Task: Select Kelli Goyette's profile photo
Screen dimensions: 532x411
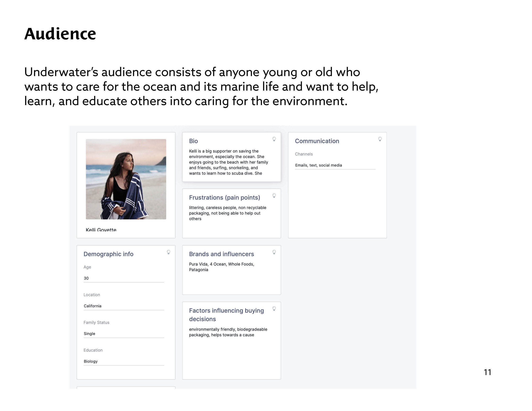Action: 126,179
